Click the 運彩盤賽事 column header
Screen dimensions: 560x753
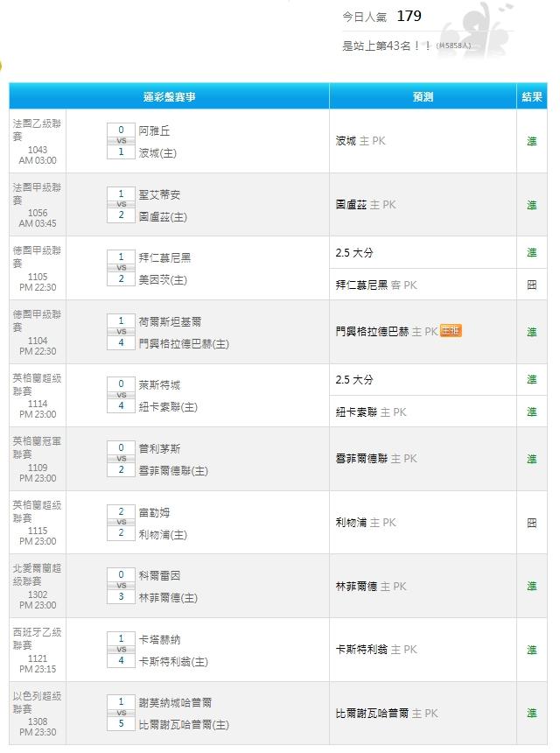170,97
